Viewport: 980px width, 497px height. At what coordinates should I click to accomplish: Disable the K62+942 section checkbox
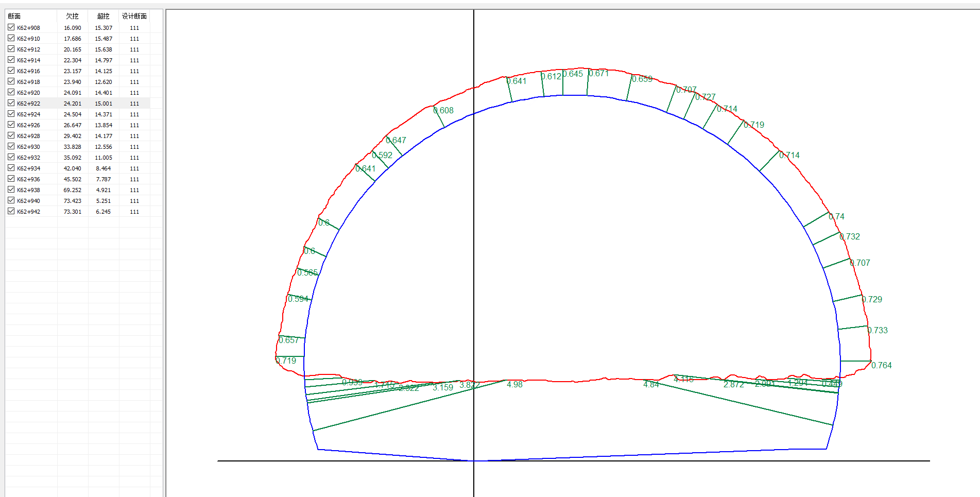coord(11,211)
